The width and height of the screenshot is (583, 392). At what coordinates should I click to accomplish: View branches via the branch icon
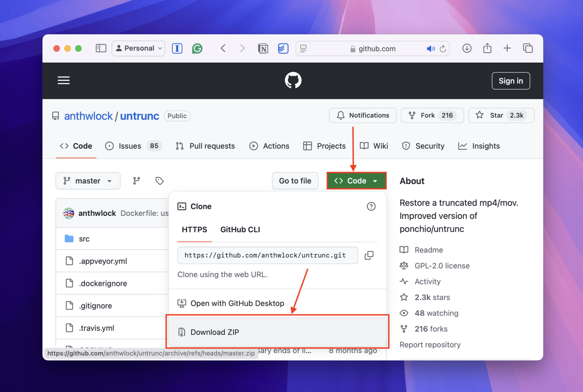[137, 181]
